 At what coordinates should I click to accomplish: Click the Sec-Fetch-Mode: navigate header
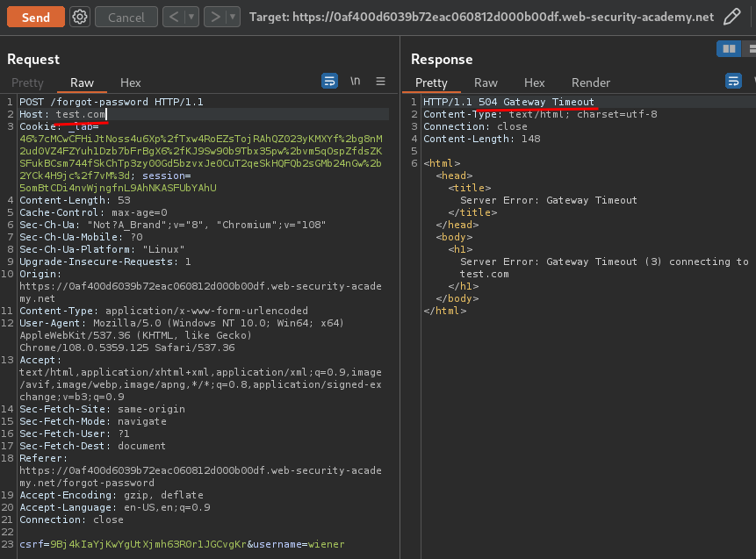click(93, 421)
